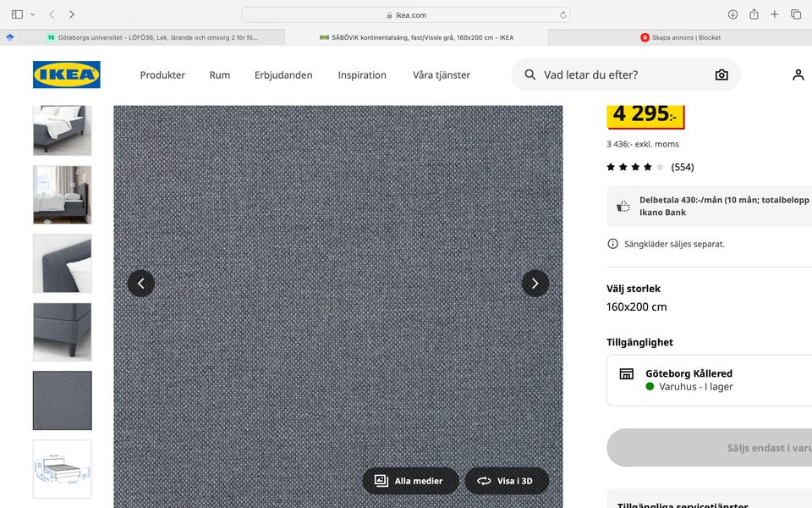
Task: Open Safari share icon
Action: pyautogui.click(x=754, y=14)
